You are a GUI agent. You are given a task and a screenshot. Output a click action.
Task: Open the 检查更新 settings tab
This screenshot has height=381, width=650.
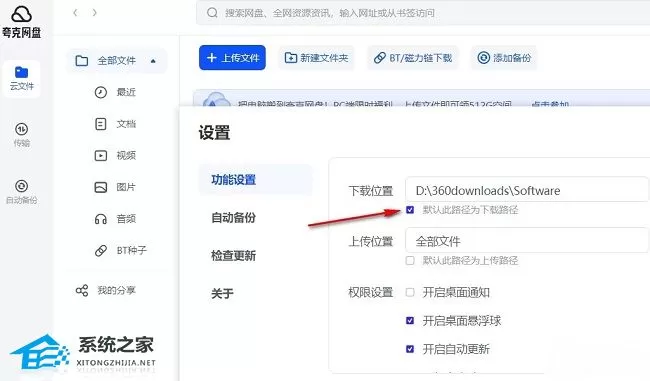[233, 255]
